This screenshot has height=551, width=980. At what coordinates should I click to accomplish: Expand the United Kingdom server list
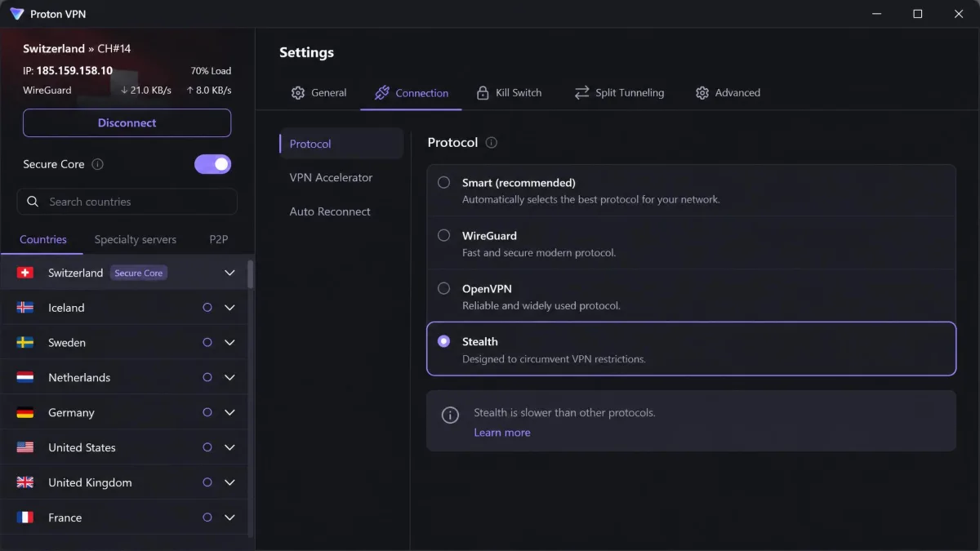point(229,482)
